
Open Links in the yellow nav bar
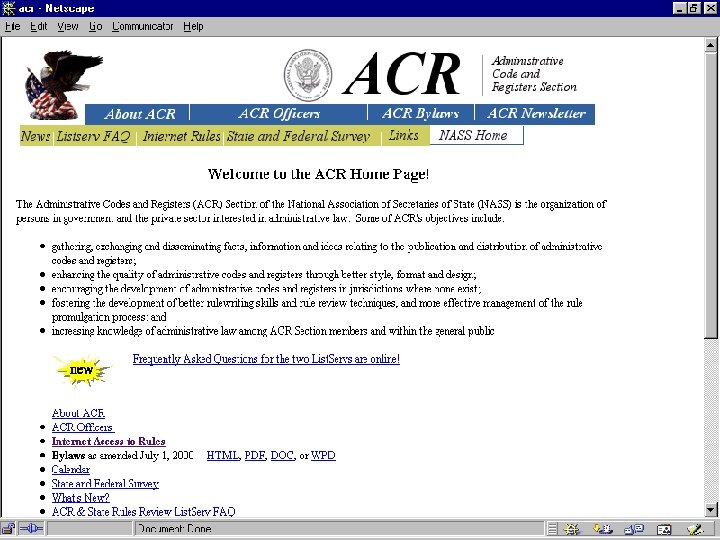(404, 135)
